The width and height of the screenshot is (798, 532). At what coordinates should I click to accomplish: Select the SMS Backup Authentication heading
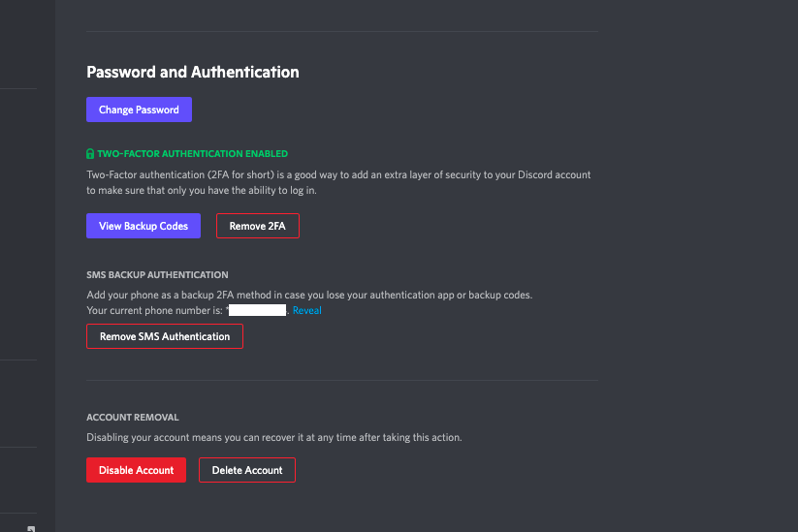tap(157, 274)
